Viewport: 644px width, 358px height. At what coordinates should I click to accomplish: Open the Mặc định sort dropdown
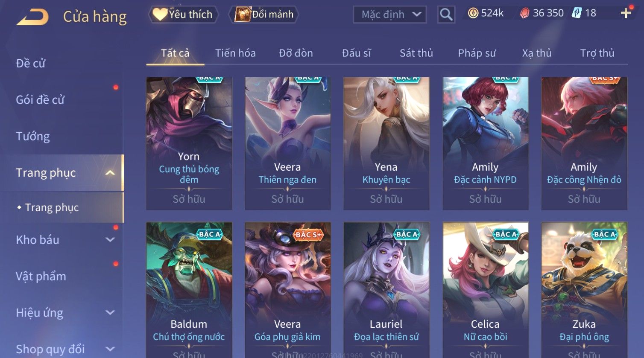click(x=389, y=15)
